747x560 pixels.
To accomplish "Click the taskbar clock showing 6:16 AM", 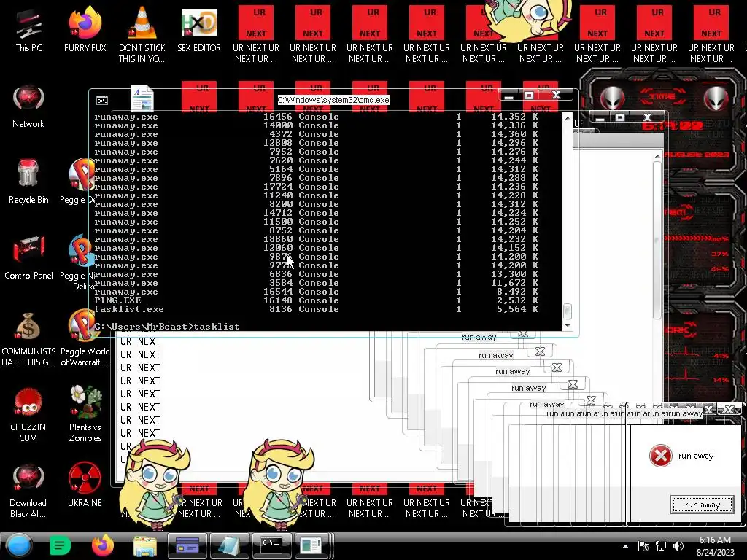I will [x=715, y=545].
